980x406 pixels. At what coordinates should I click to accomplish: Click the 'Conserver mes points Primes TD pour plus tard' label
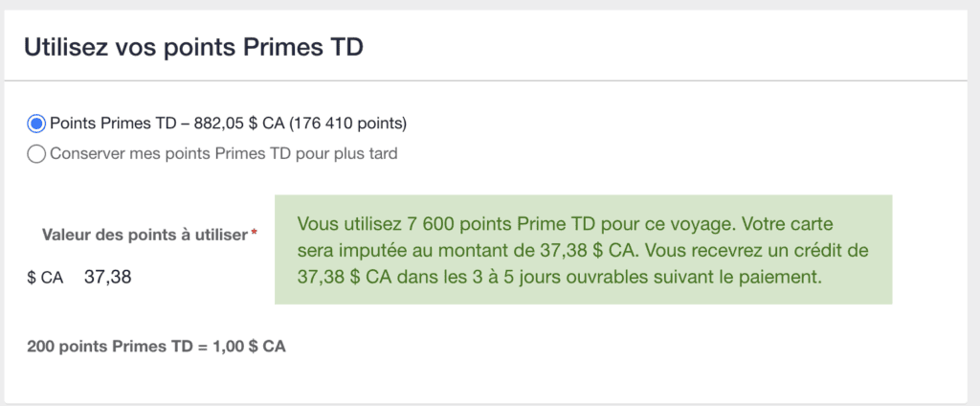click(x=223, y=153)
